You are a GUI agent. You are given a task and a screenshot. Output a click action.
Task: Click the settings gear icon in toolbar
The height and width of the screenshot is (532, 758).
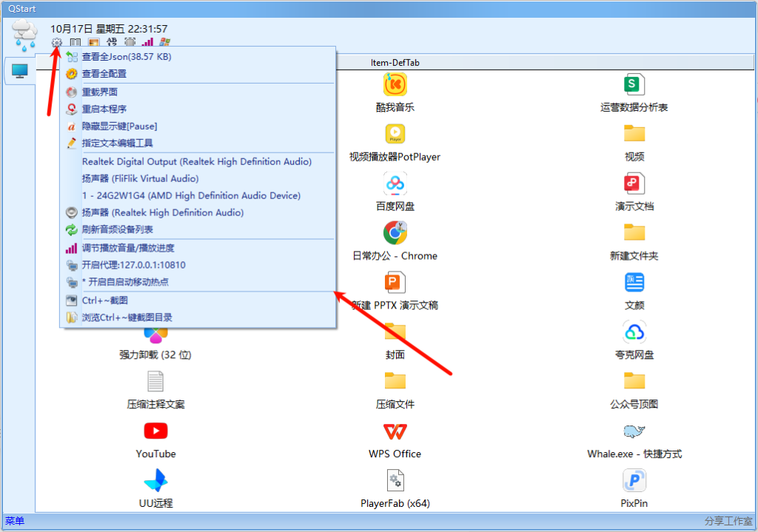(x=57, y=43)
